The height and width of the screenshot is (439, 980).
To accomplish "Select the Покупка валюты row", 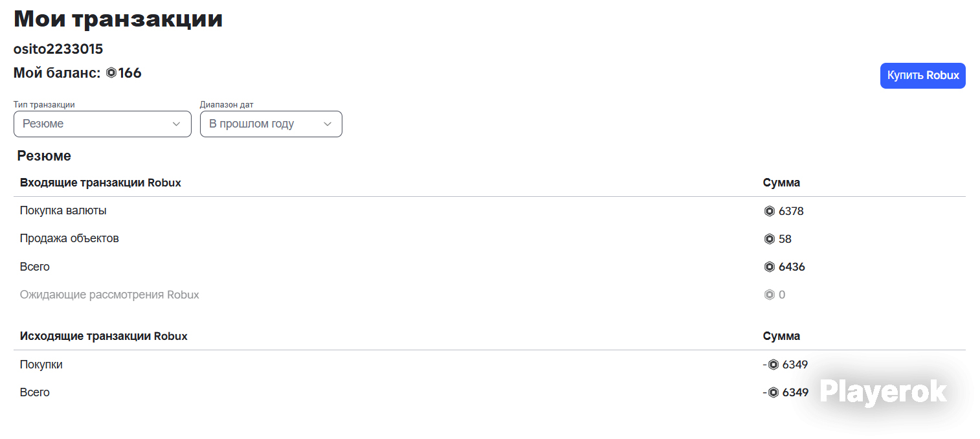I will click(x=489, y=211).
